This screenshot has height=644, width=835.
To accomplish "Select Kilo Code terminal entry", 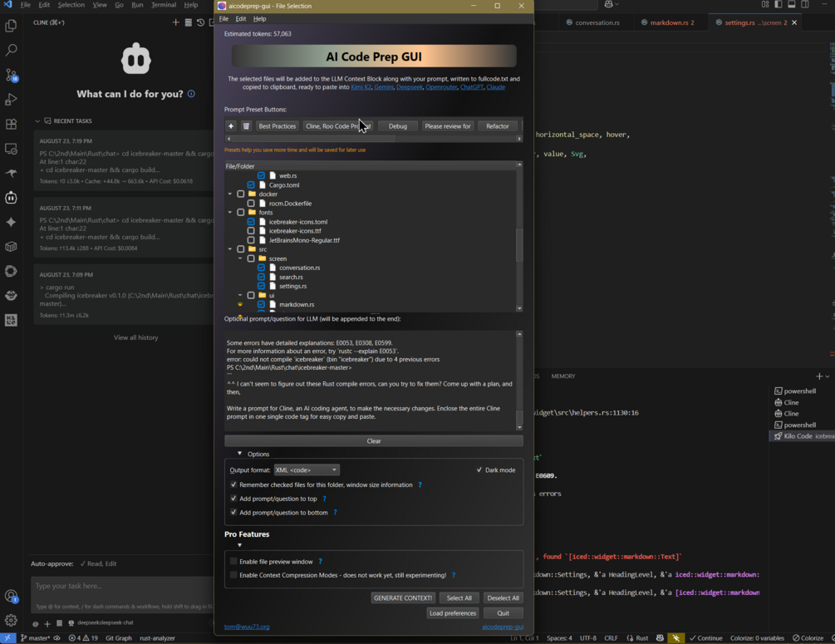I will (x=803, y=435).
